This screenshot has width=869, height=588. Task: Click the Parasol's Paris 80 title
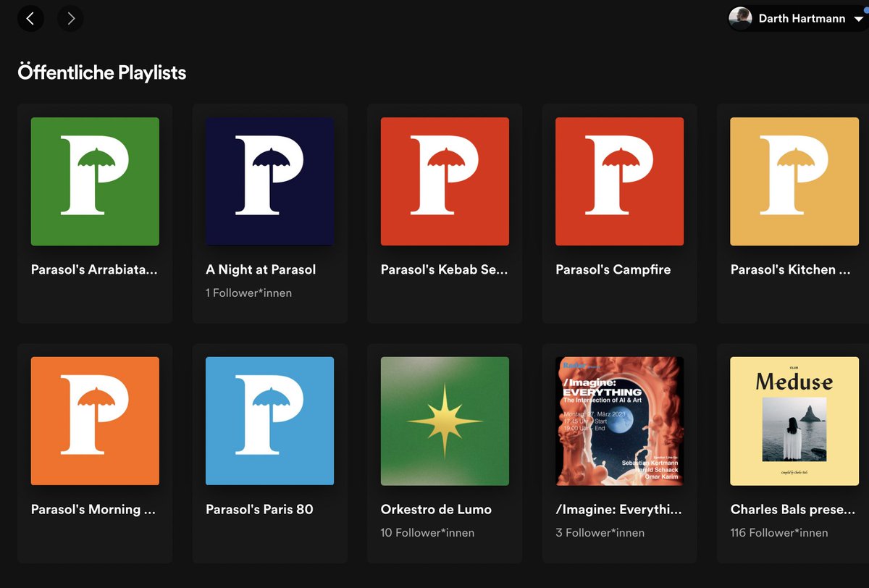259,509
